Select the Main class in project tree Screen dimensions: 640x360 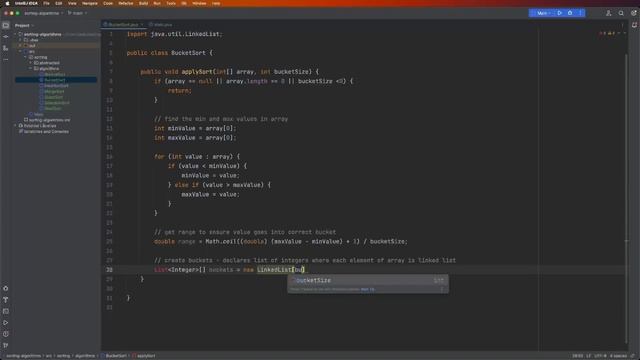[x=37, y=114]
